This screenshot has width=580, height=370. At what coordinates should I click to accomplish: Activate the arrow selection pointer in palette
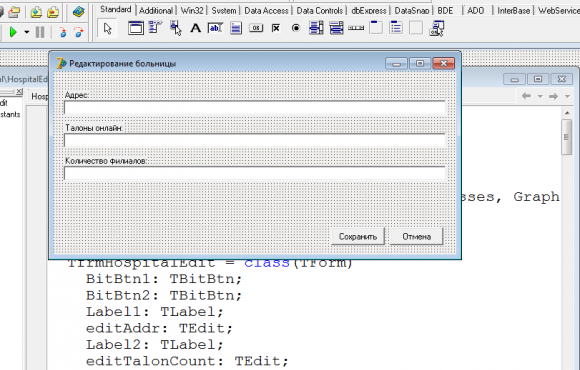[108, 28]
